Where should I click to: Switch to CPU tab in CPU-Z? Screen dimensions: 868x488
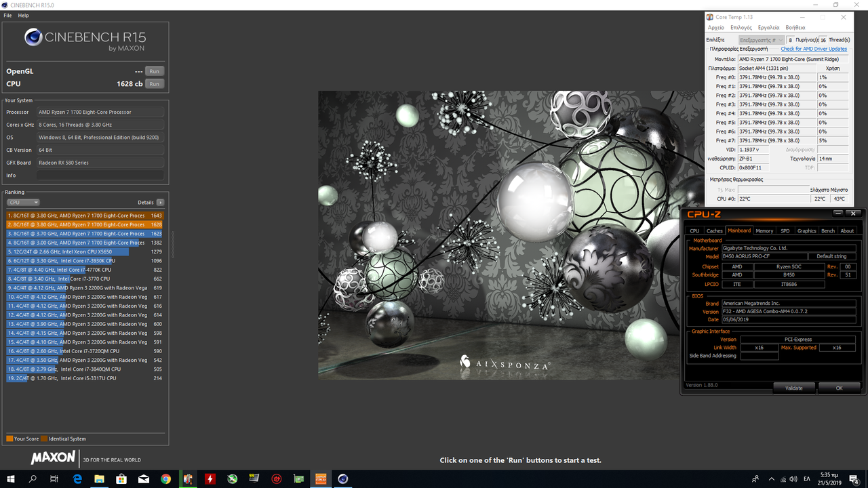tap(694, 230)
